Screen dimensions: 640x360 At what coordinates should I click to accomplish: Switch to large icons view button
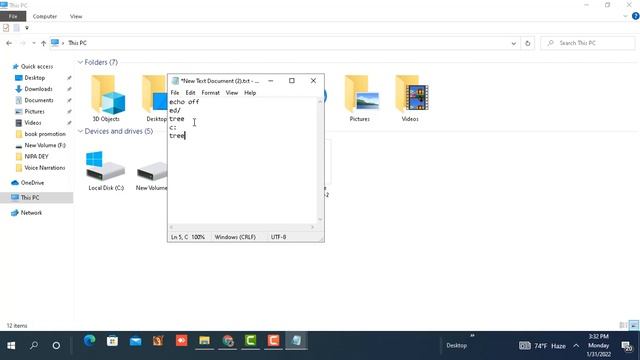coord(633,325)
